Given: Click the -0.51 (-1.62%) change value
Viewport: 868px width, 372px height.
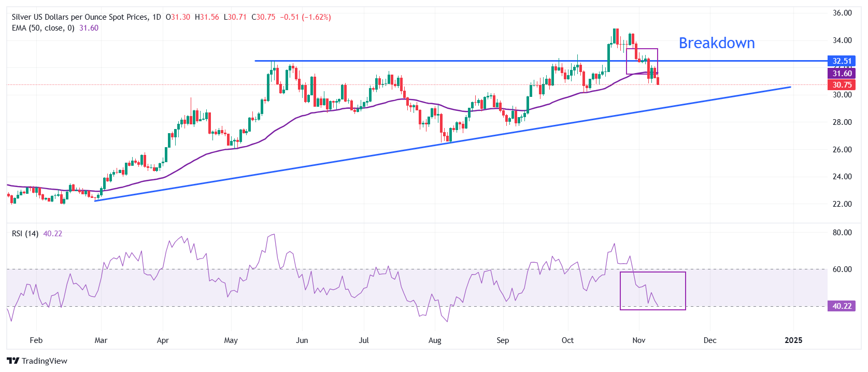Looking at the screenshot, I should 305,17.
